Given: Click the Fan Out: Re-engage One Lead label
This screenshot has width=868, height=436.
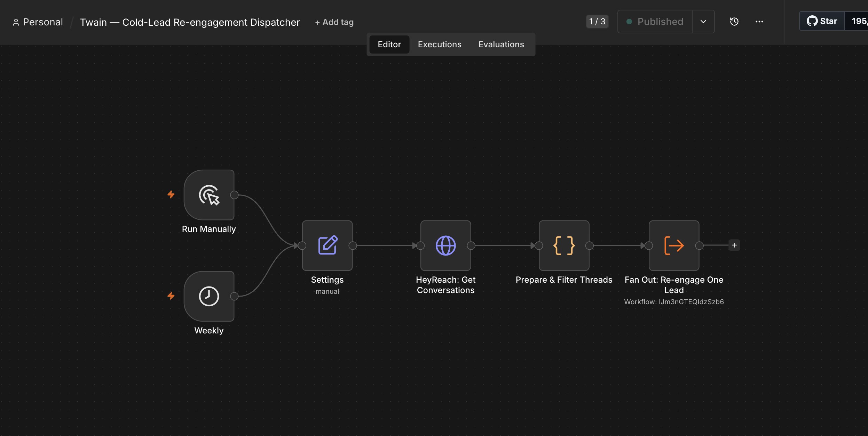Looking at the screenshot, I should (x=674, y=285).
